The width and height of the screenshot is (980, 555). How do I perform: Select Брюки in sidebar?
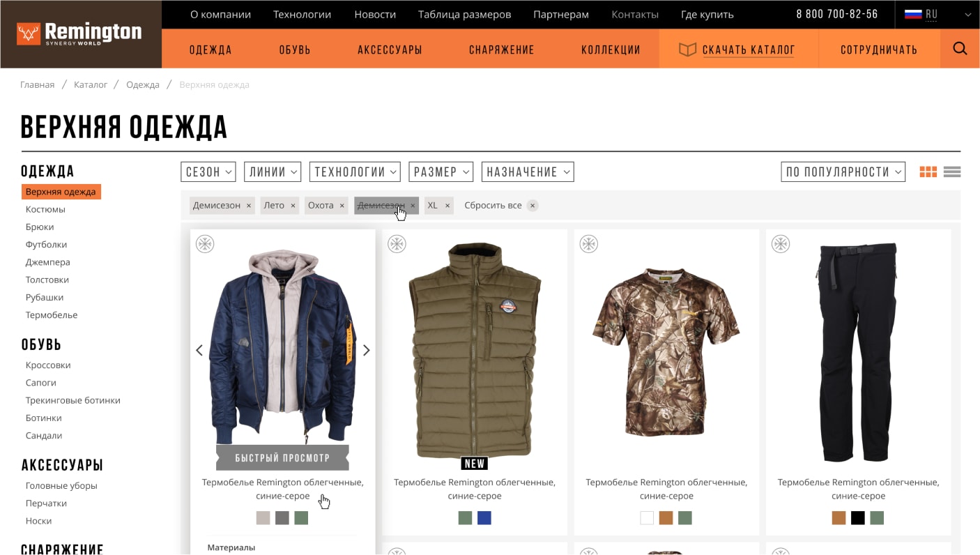coord(40,227)
